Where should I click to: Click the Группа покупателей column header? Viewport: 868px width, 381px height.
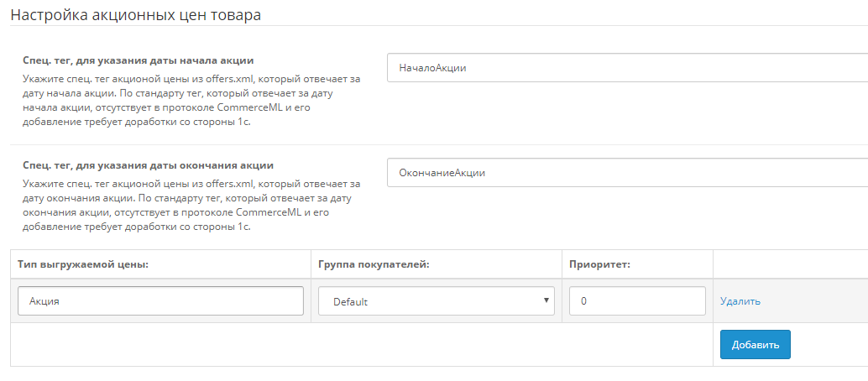pos(374,264)
